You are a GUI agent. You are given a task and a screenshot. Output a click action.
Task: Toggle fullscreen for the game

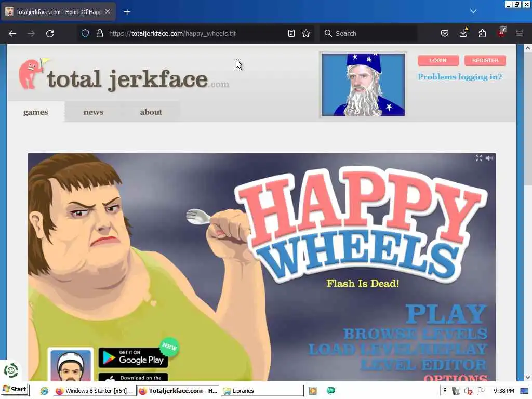tap(478, 158)
